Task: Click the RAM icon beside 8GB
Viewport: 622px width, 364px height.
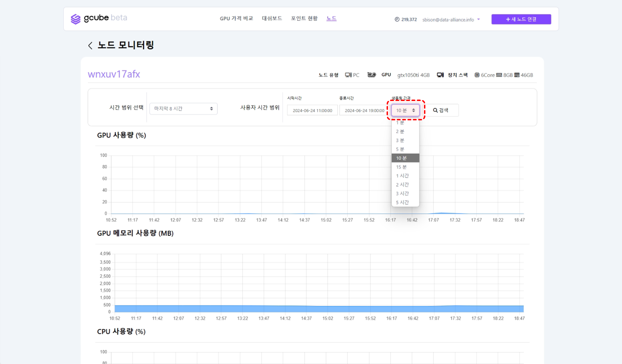Action: coord(499,75)
